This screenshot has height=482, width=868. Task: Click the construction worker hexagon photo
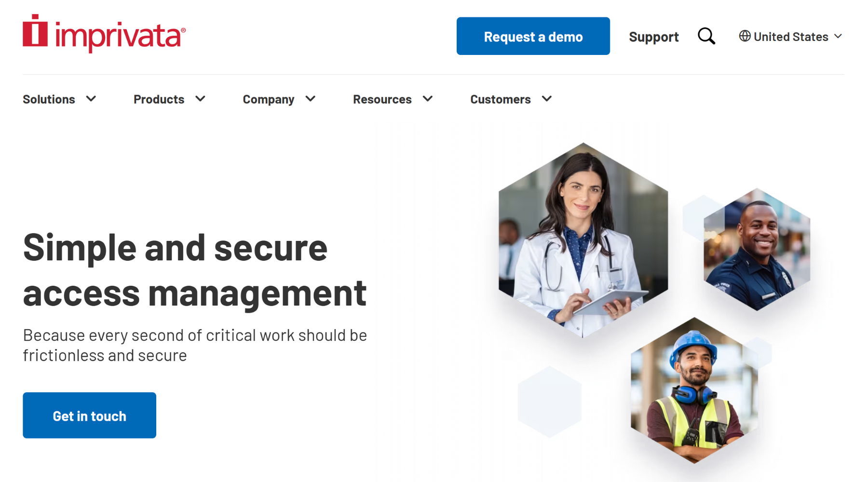[x=694, y=390]
